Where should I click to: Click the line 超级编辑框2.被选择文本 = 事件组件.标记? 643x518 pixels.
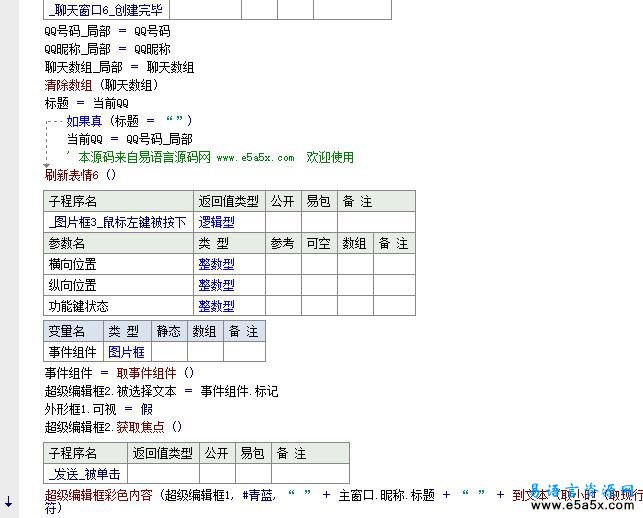click(162, 391)
